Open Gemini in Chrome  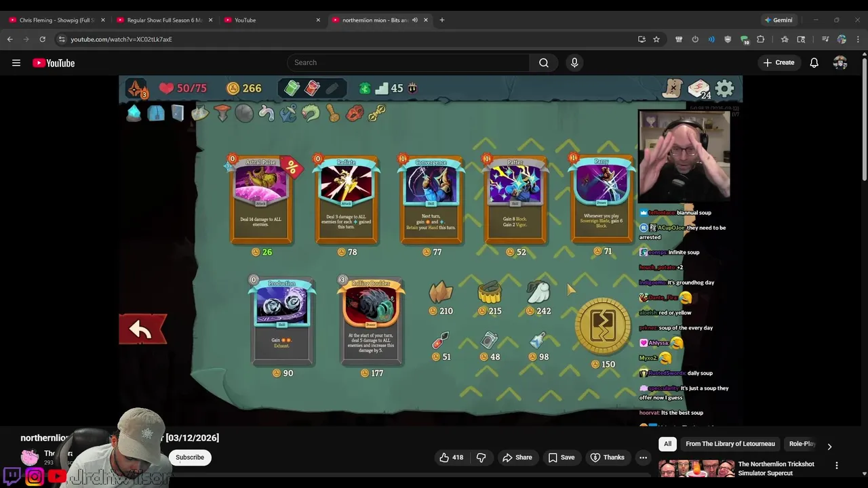[x=778, y=20]
